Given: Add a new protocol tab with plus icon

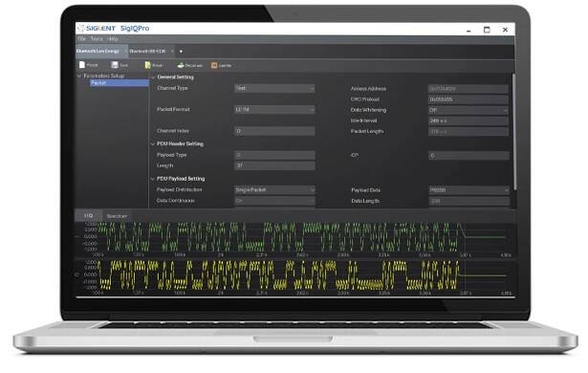Looking at the screenshot, I should [x=181, y=52].
